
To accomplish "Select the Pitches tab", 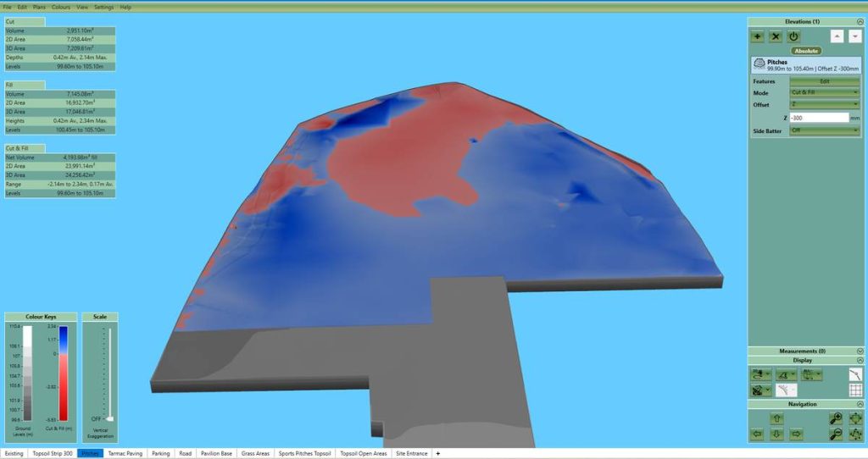I will [x=90, y=453].
